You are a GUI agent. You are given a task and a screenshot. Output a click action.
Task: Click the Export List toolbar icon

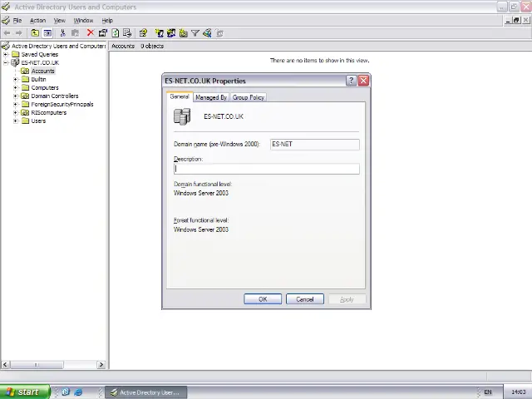tap(127, 33)
